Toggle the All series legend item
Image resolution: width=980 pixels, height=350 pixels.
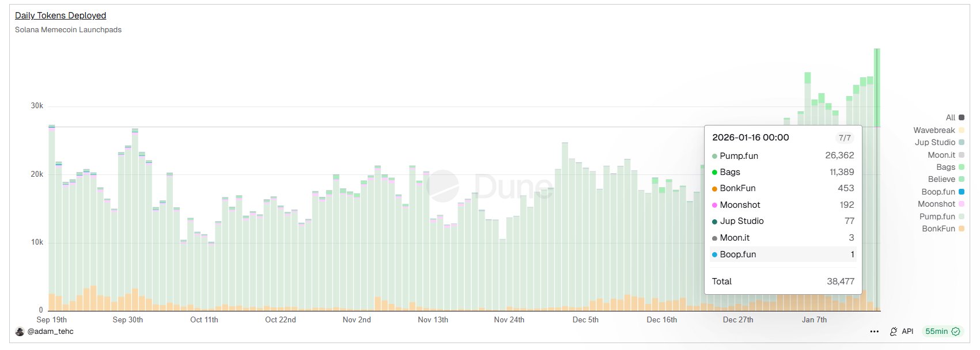955,117
